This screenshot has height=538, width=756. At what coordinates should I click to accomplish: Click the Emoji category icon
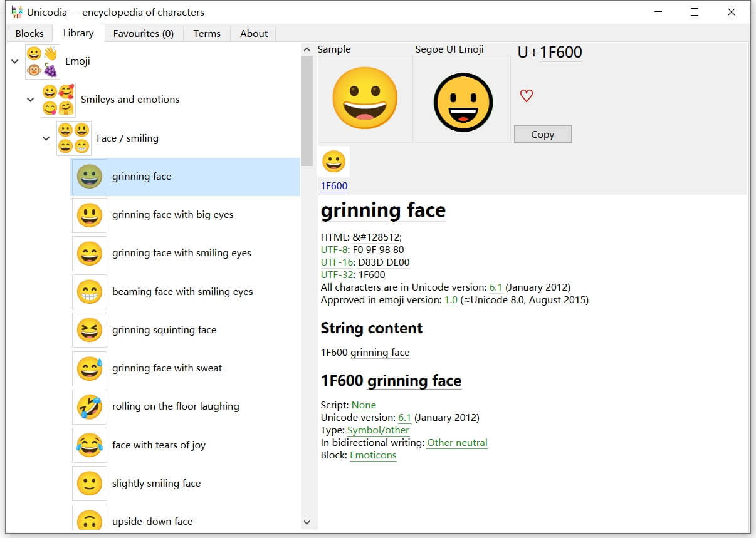coord(43,61)
